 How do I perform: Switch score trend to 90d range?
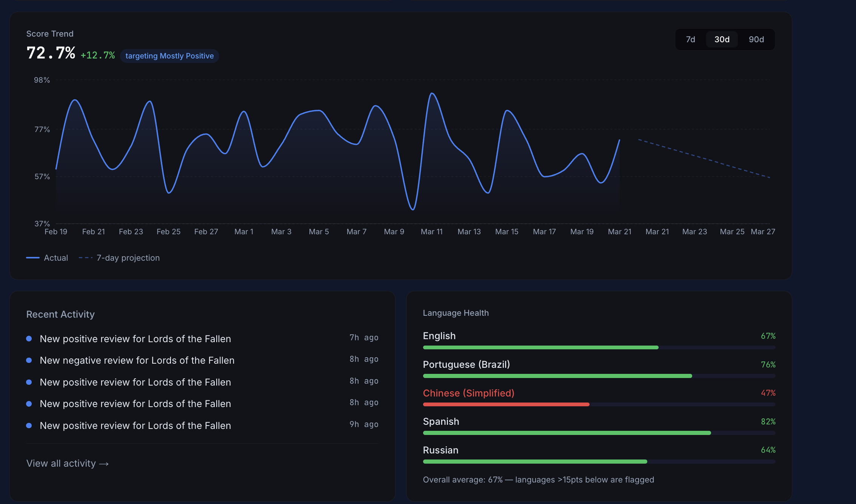[x=755, y=39]
